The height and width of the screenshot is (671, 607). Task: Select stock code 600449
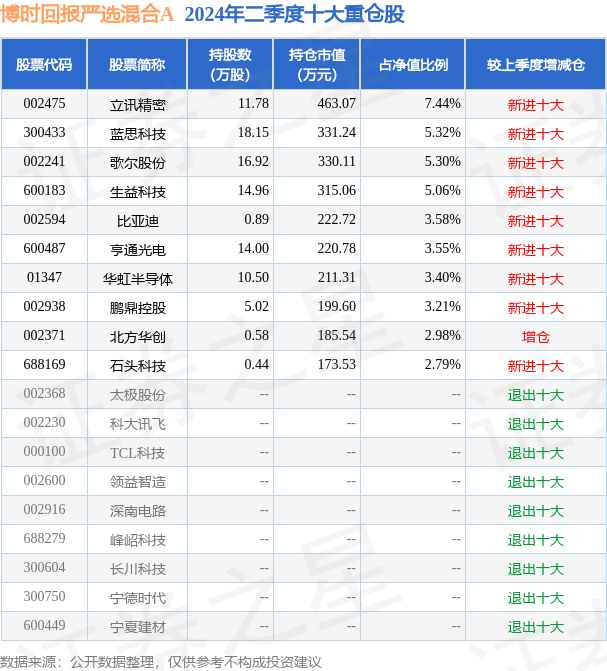tap(45, 626)
